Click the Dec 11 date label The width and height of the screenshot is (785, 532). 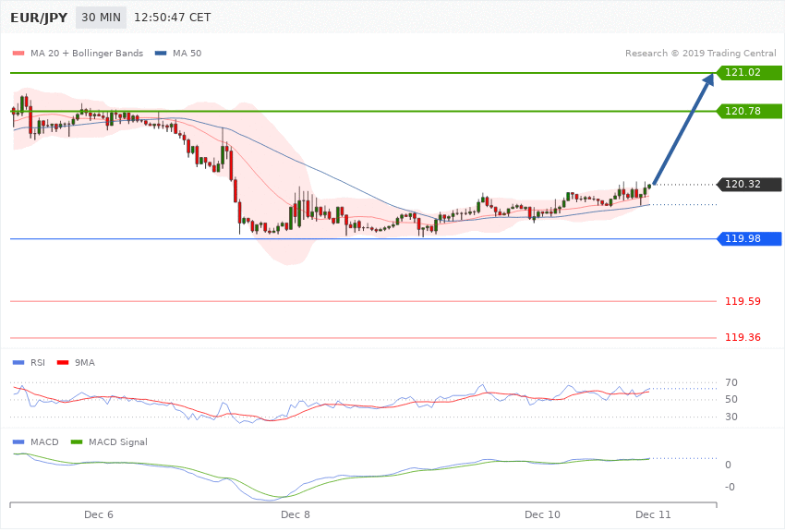653,514
